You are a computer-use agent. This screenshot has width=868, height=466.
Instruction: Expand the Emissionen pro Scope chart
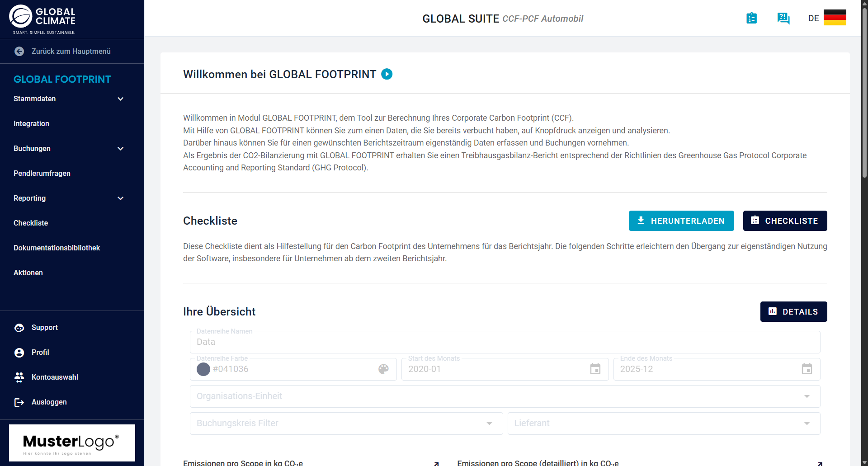tap(436, 463)
